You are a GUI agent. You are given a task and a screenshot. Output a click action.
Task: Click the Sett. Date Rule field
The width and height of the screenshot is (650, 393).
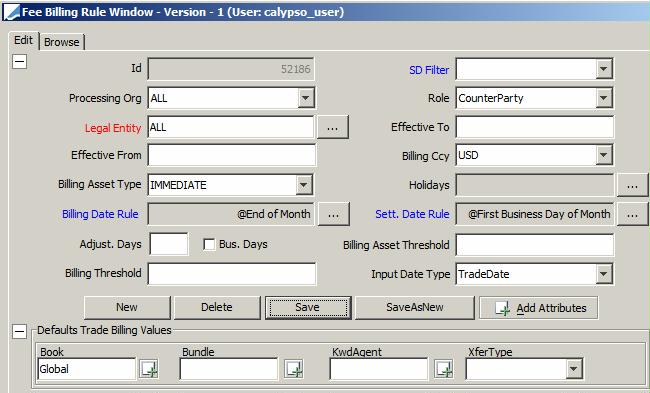(x=535, y=214)
